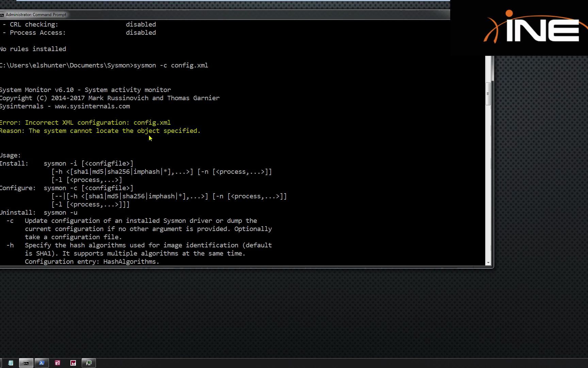588x368 pixels.
Task: Launch the red M icon on taskbar
Action: pos(73,363)
